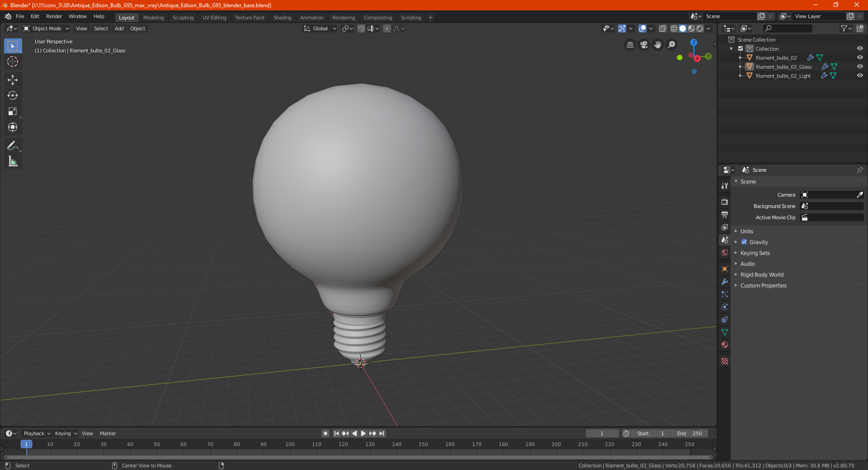This screenshot has width=868, height=470.
Task: Click the Marker menu in timeline
Action: click(108, 433)
